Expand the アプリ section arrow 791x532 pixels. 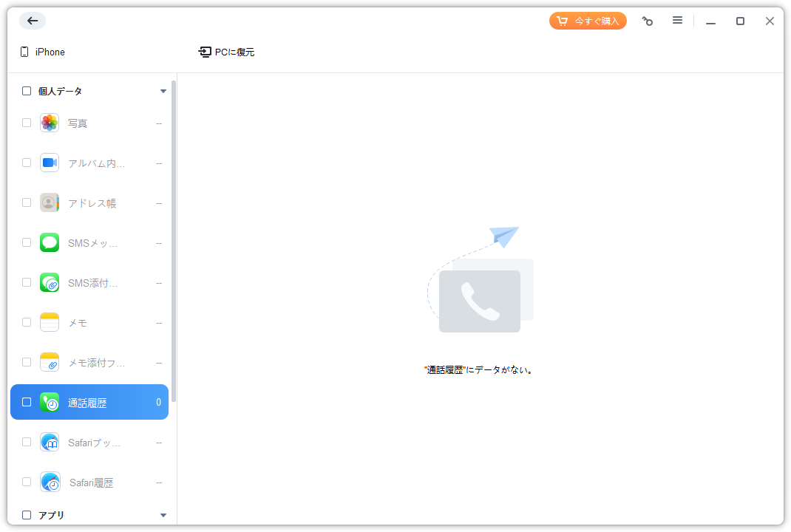pos(163,515)
